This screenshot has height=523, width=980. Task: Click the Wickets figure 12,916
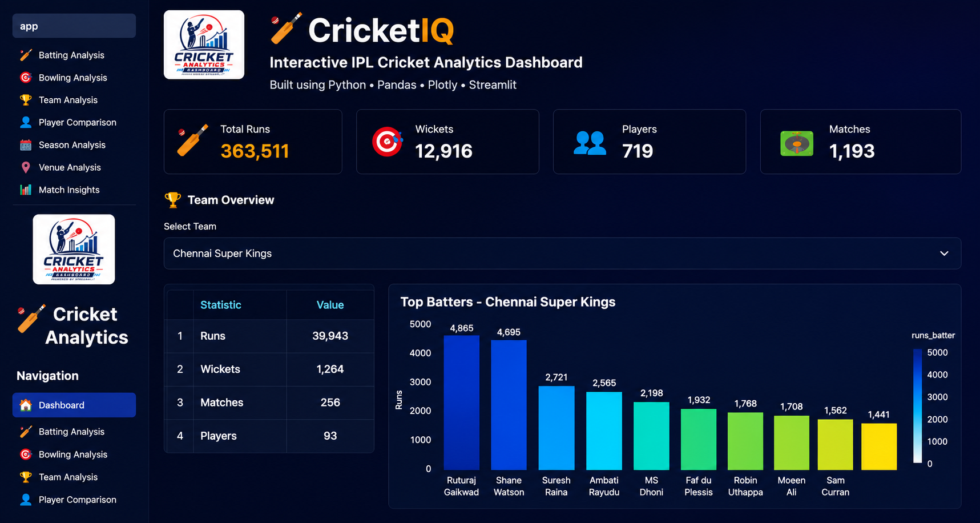[443, 151]
